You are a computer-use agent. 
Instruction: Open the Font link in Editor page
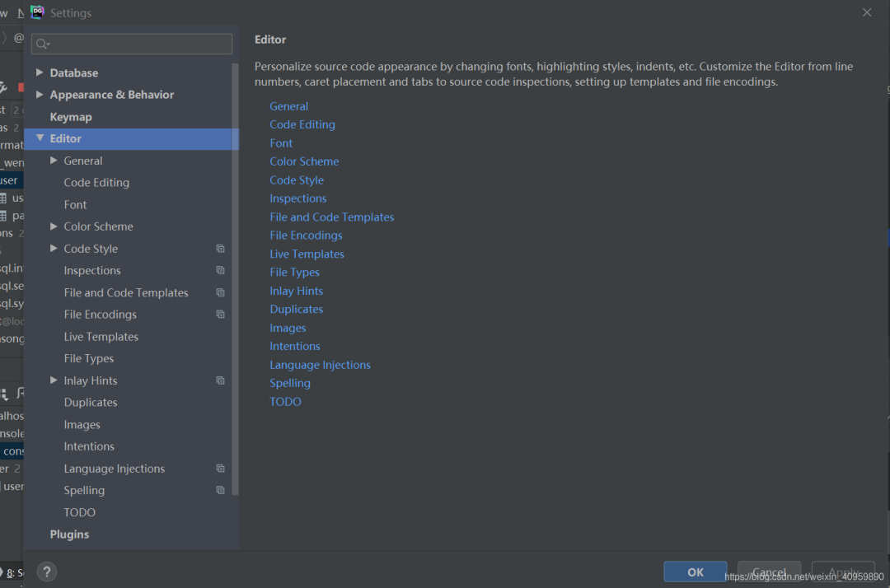pos(281,143)
